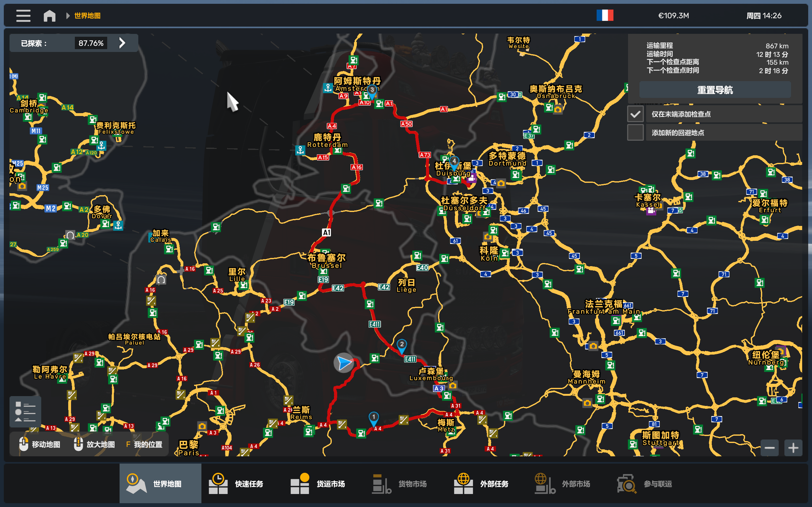
Task: Click the 世界地图 breadcrumb link
Action: coord(87,16)
